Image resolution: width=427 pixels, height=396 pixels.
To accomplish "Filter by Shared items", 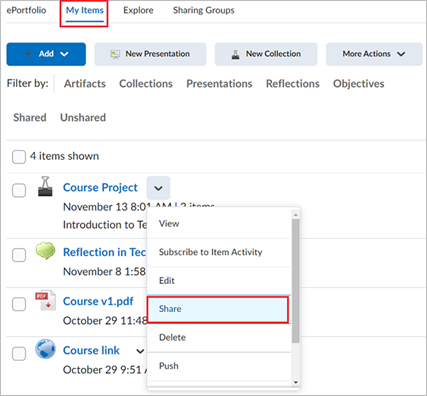I will 30,118.
